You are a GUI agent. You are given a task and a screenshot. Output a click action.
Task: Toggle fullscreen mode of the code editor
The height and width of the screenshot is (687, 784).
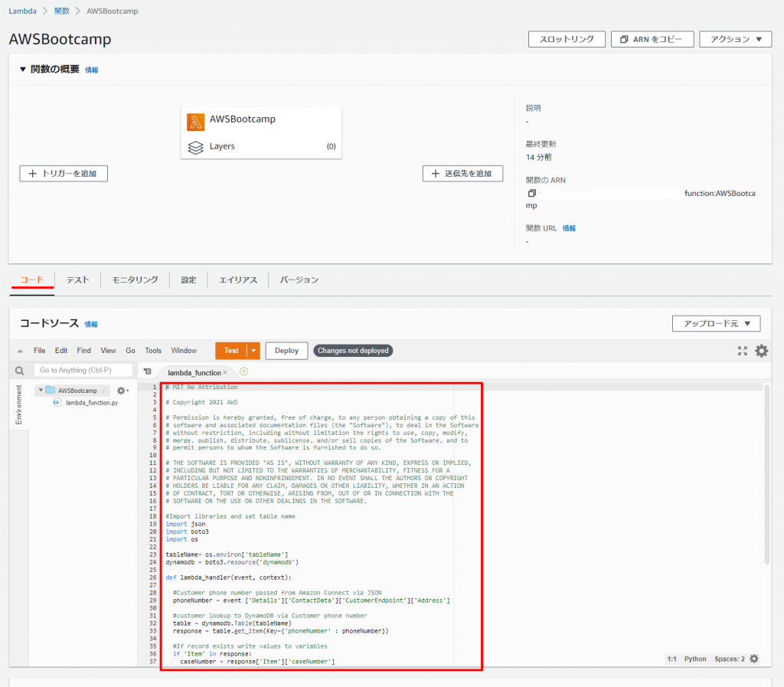tap(743, 351)
